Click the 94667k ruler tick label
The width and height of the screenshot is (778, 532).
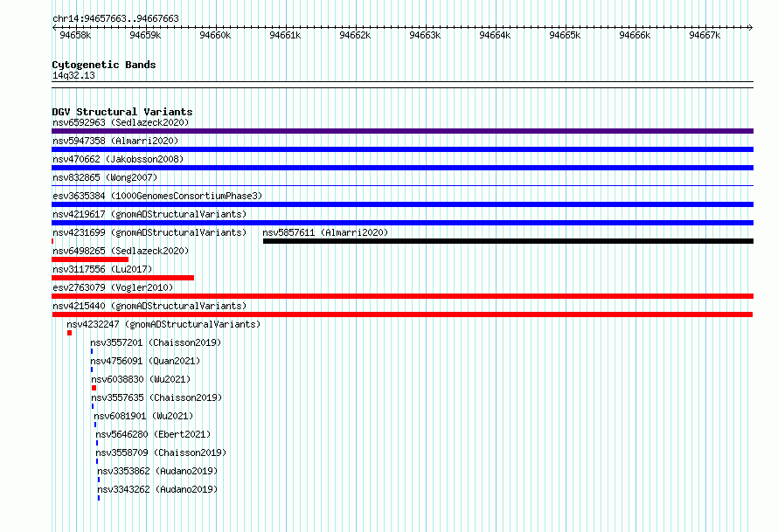pos(705,35)
